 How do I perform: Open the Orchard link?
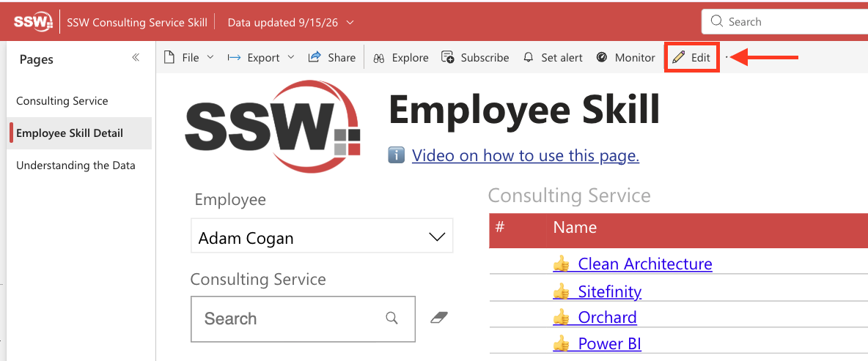click(x=607, y=317)
